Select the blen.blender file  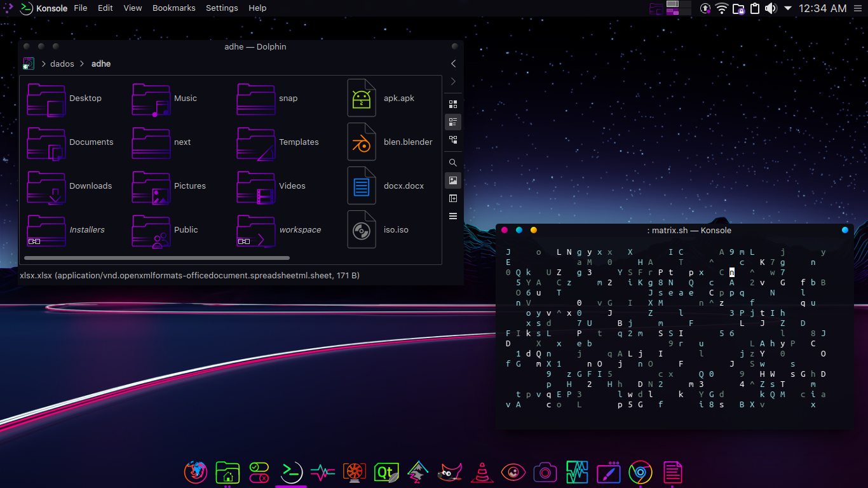point(390,142)
